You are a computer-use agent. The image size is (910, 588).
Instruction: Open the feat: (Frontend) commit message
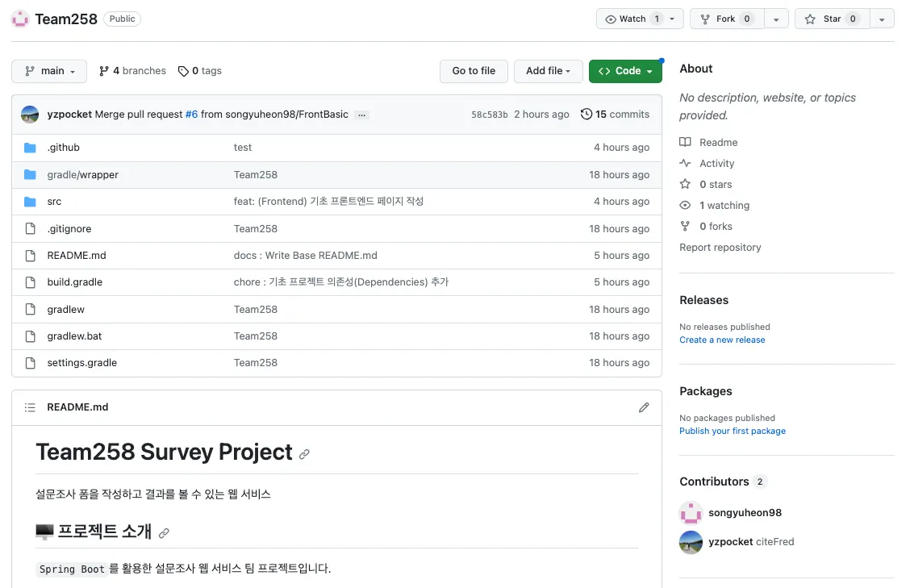[x=328, y=202]
